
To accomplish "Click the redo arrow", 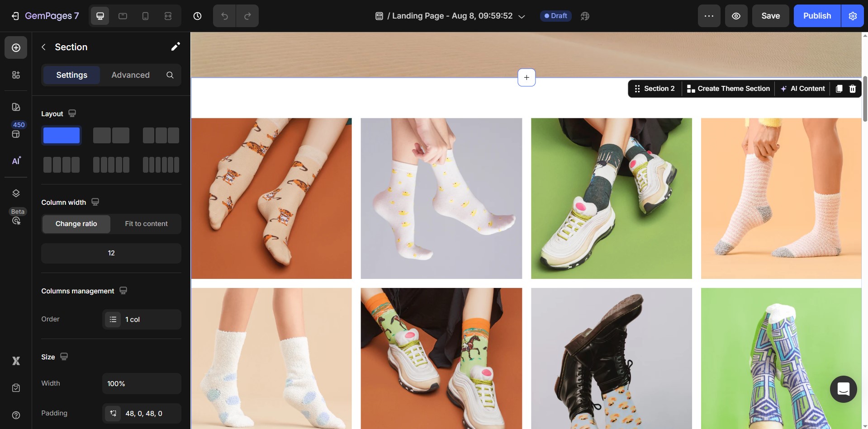I will point(247,16).
